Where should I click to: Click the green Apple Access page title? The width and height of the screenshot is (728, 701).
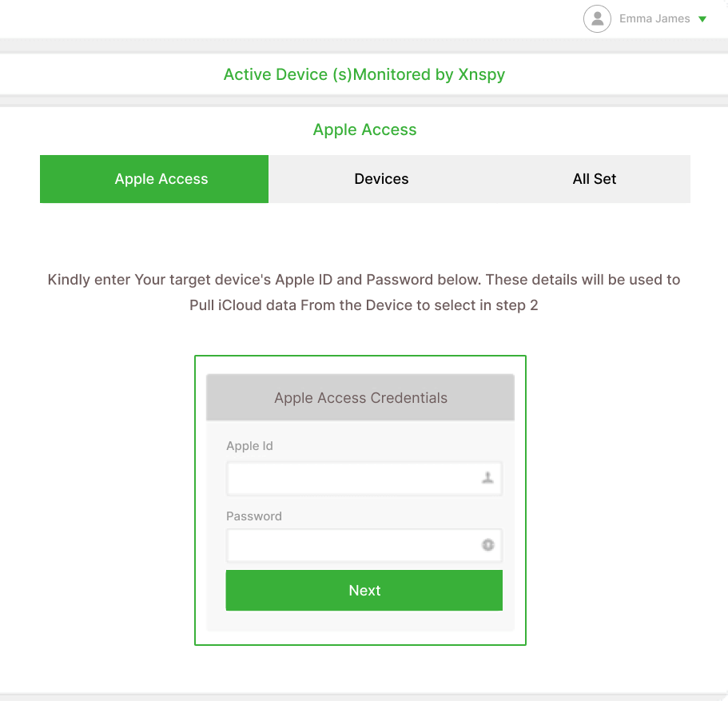point(364,130)
